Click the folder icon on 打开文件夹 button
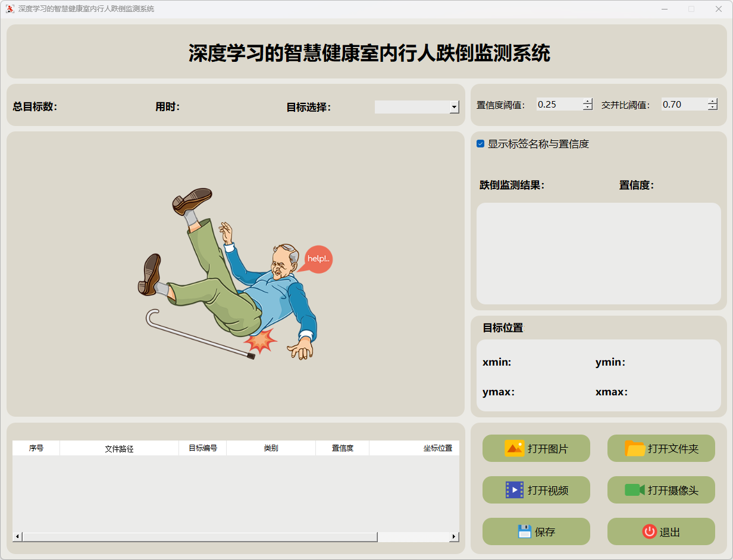Image resolution: width=733 pixels, height=560 pixels. coord(635,448)
